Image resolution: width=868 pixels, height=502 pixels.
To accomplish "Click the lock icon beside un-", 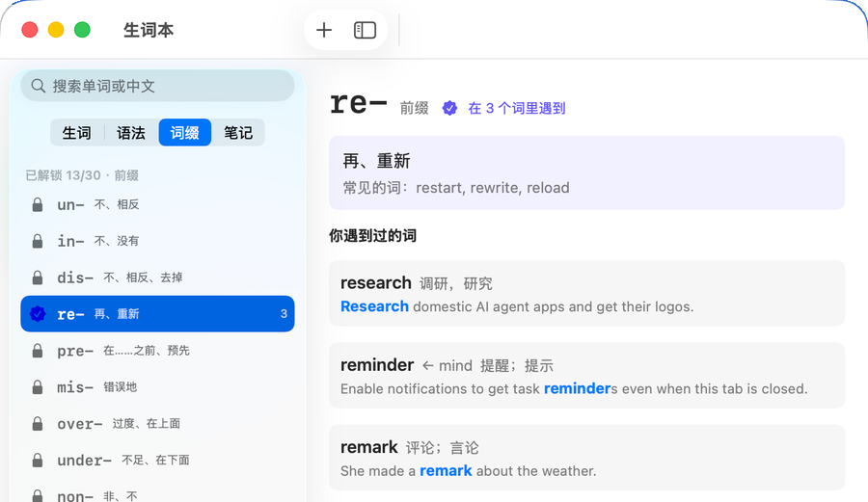I will (38, 204).
